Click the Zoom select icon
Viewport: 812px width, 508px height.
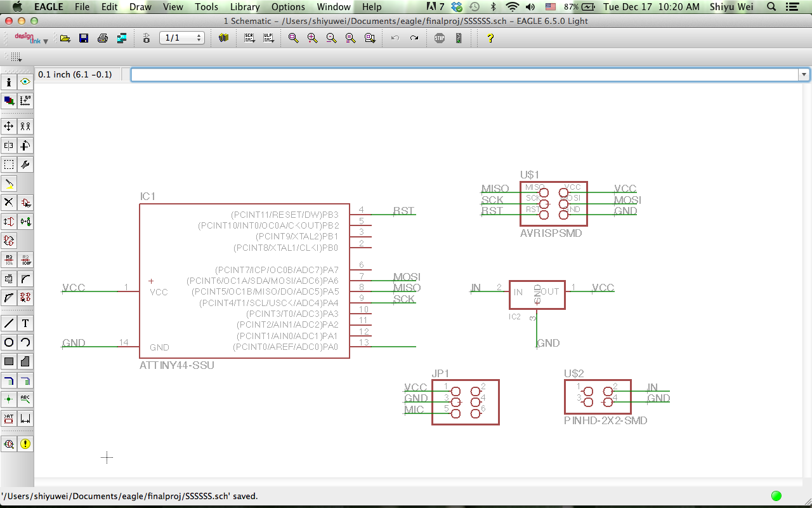(x=370, y=38)
